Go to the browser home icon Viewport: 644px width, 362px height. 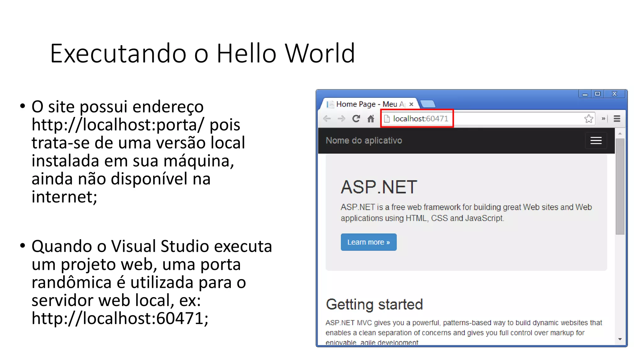(x=371, y=119)
